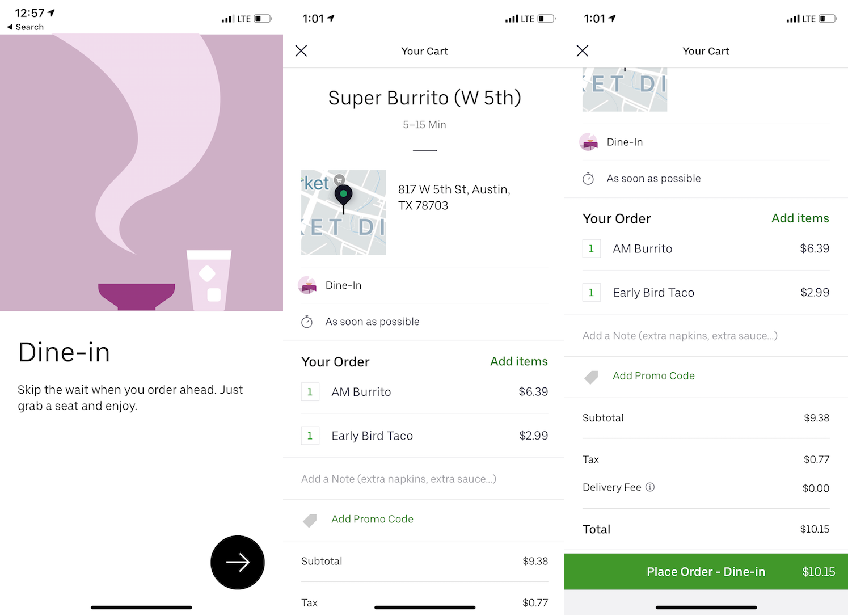Click the quantity badge next to Early Bird Taco
The height and width of the screenshot is (616, 848).
point(310,436)
